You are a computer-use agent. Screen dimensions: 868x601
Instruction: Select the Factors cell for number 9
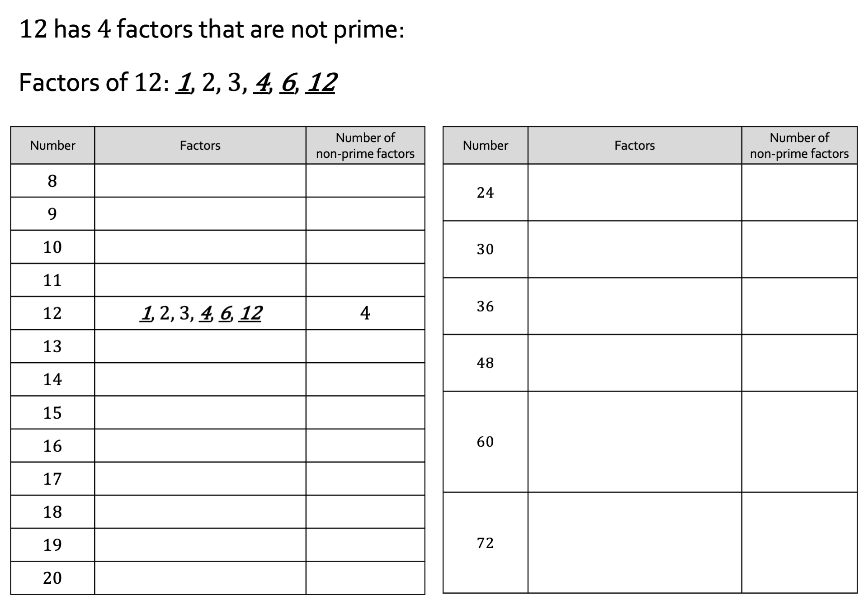click(x=200, y=213)
